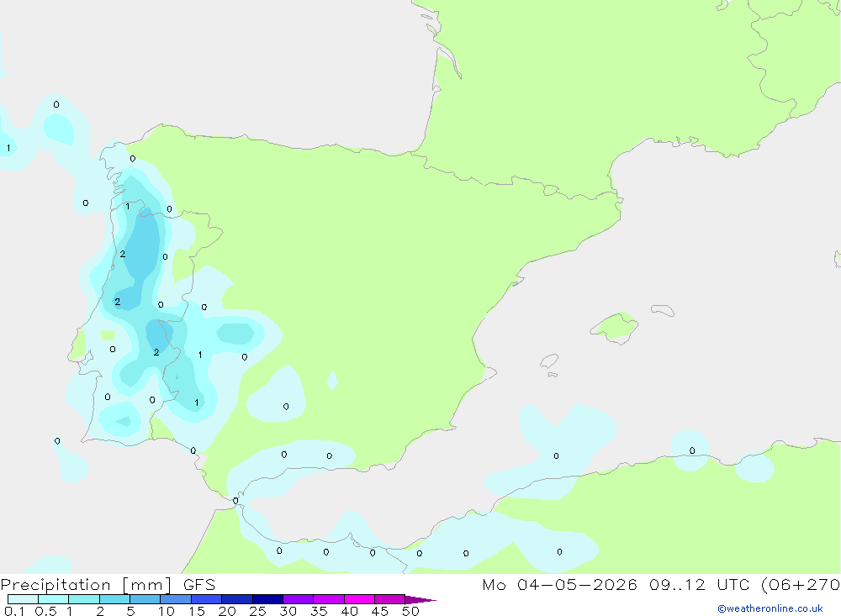Click the "20" legend scale label

click(x=227, y=611)
